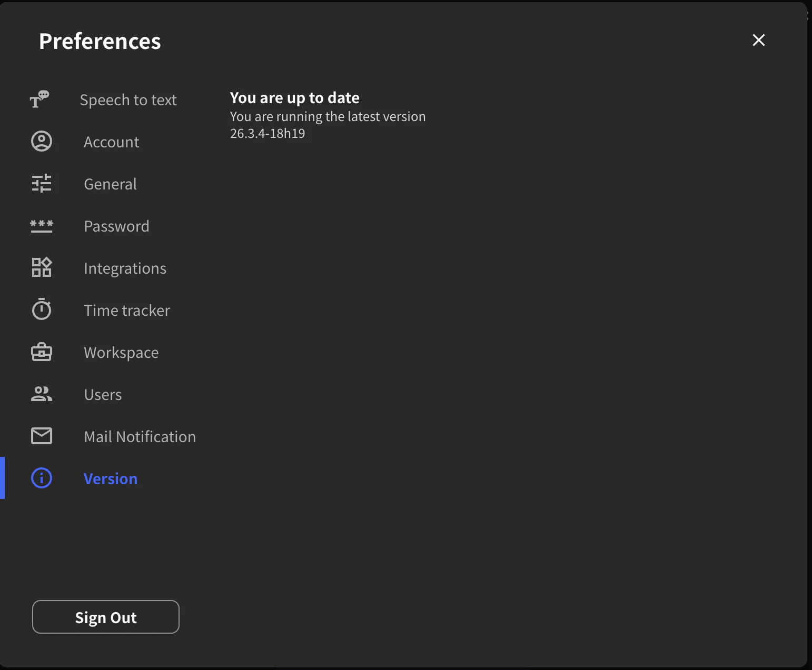Screen dimensions: 812x670
Task: View the Workspace settings page
Action: [x=121, y=352]
